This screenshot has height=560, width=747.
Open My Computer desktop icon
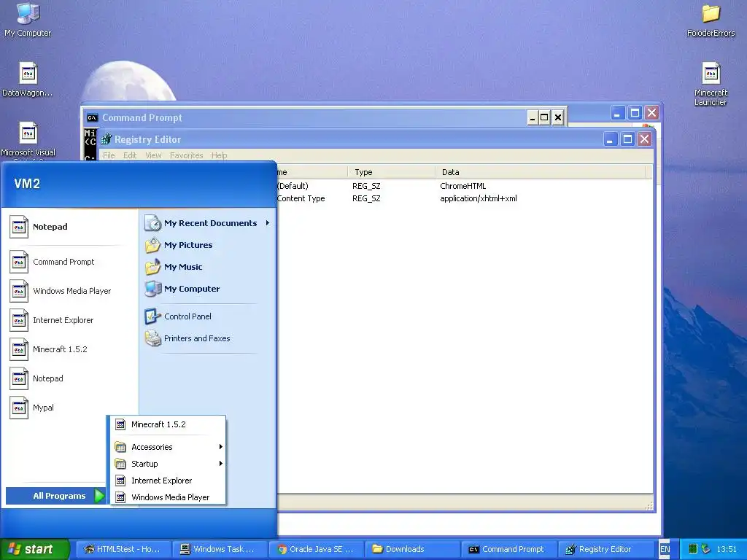[28, 20]
